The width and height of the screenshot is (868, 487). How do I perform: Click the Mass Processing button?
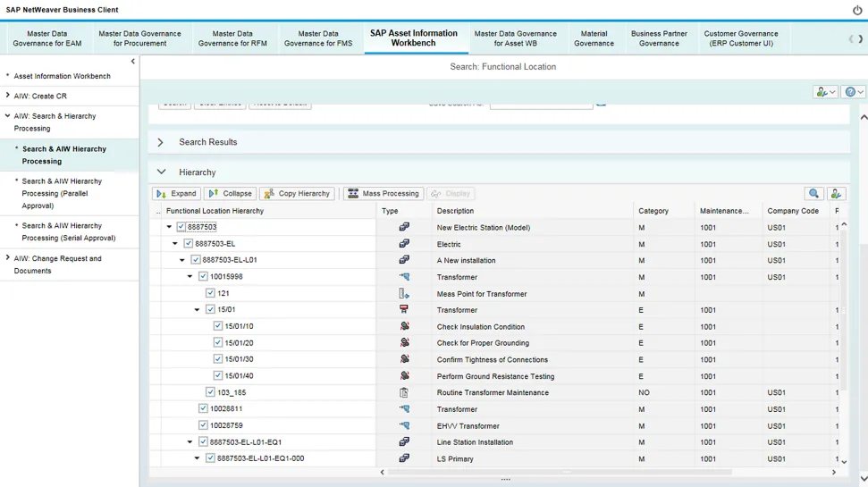(x=383, y=194)
